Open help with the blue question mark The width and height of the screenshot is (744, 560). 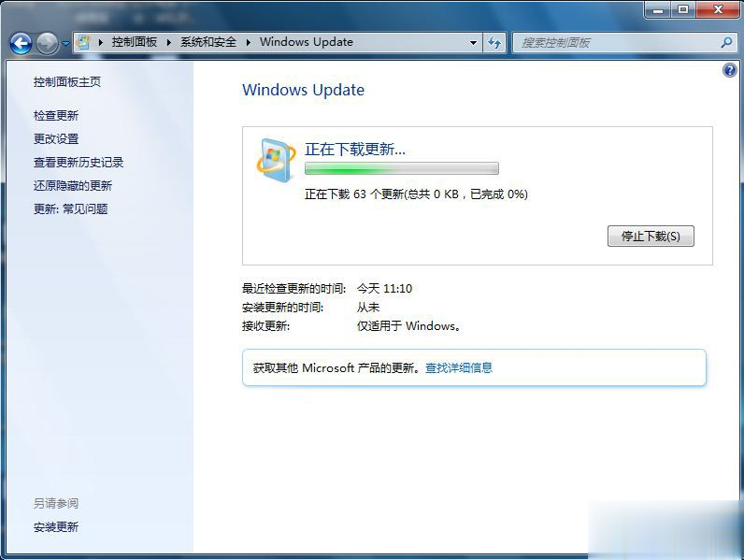coord(730,70)
